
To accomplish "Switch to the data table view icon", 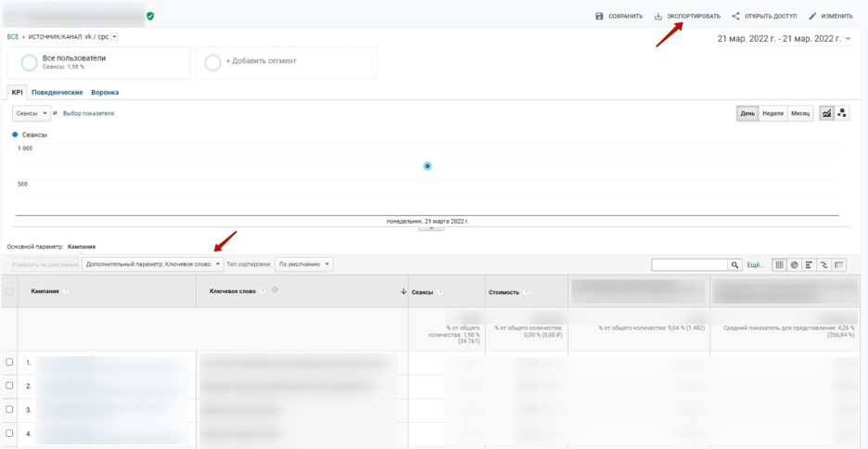I will tap(779, 265).
